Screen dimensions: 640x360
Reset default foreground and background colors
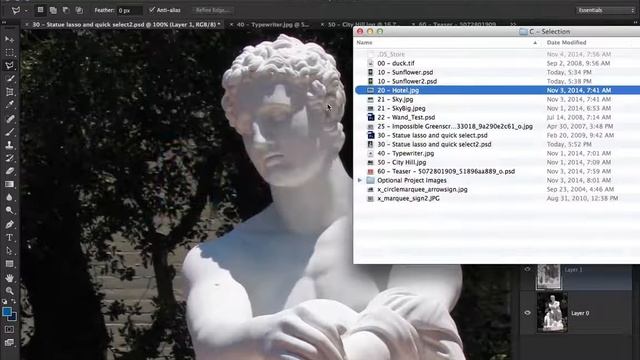(4, 302)
